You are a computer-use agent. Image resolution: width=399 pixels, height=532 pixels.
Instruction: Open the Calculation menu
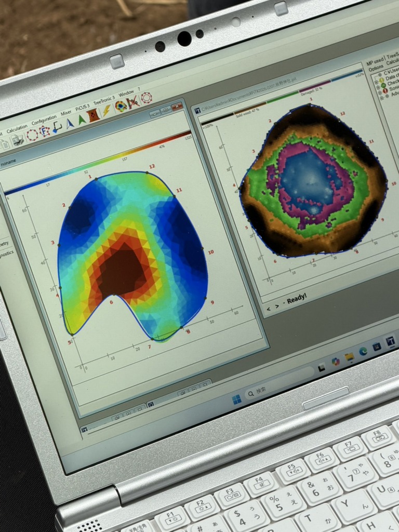click(x=17, y=129)
